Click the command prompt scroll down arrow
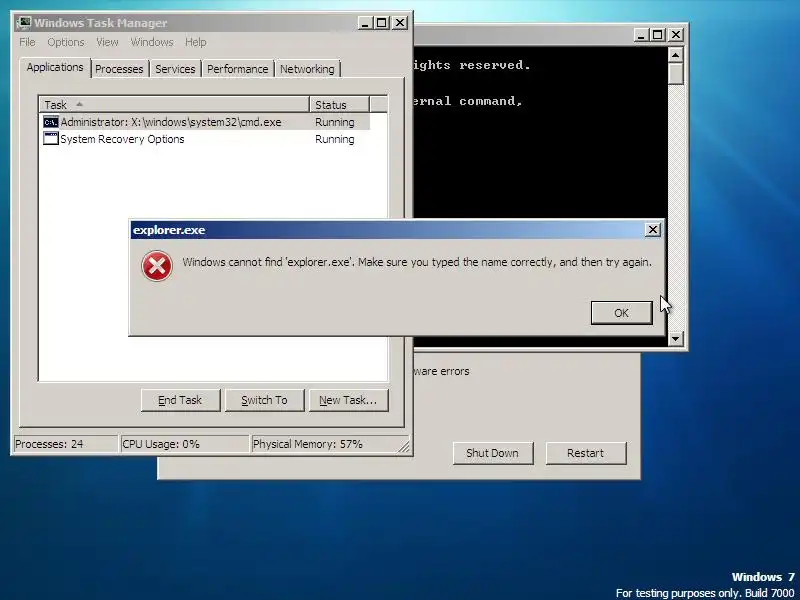Viewport: 800px width, 600px height. 676,338
